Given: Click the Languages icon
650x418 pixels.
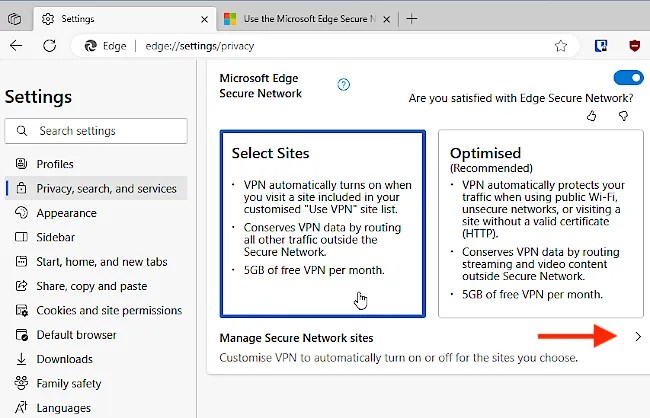Looking at the screenshot, I should pos(21,408).
